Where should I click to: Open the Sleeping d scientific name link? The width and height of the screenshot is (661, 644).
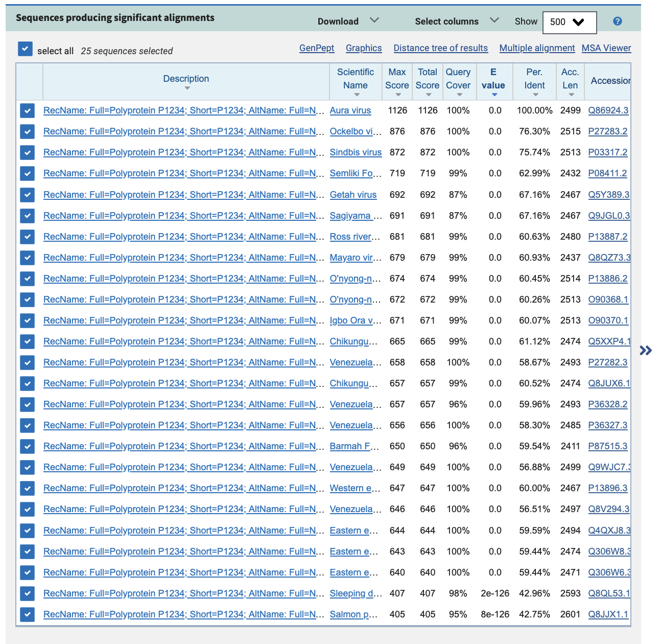click(x=356, y=593)
